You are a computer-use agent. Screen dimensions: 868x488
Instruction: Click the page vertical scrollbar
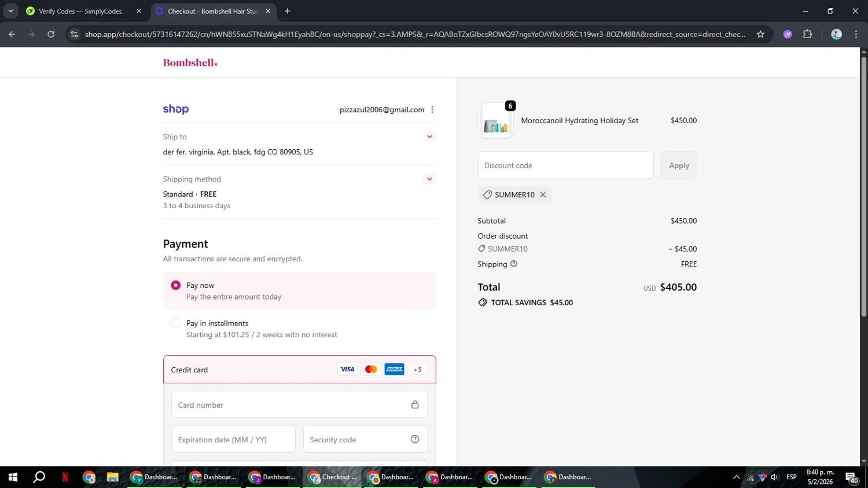(863, 186)
